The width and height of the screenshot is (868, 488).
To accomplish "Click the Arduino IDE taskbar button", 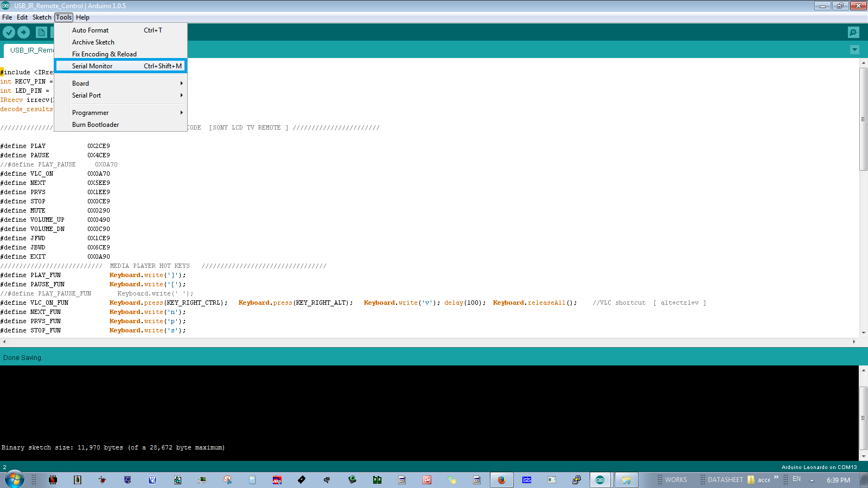I will coord(600,480).
